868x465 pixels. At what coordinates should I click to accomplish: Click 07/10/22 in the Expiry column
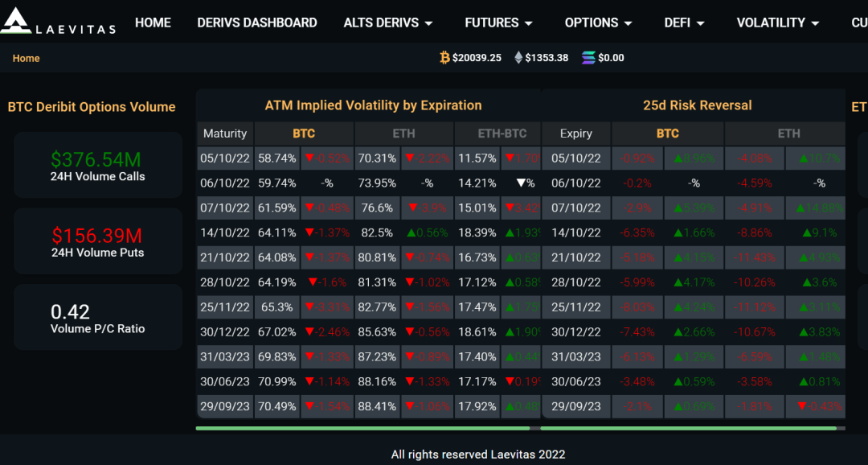pos(575,208)
